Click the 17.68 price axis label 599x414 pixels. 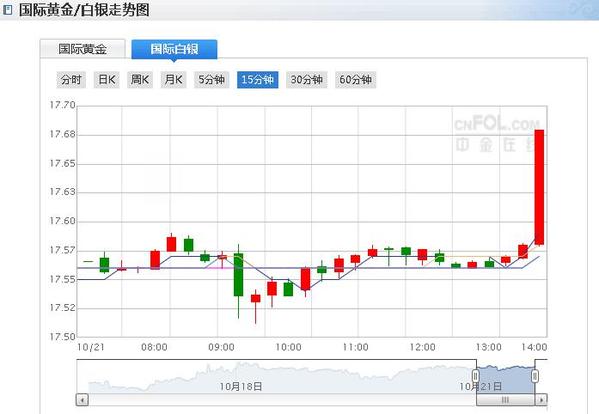click(62, 134)
